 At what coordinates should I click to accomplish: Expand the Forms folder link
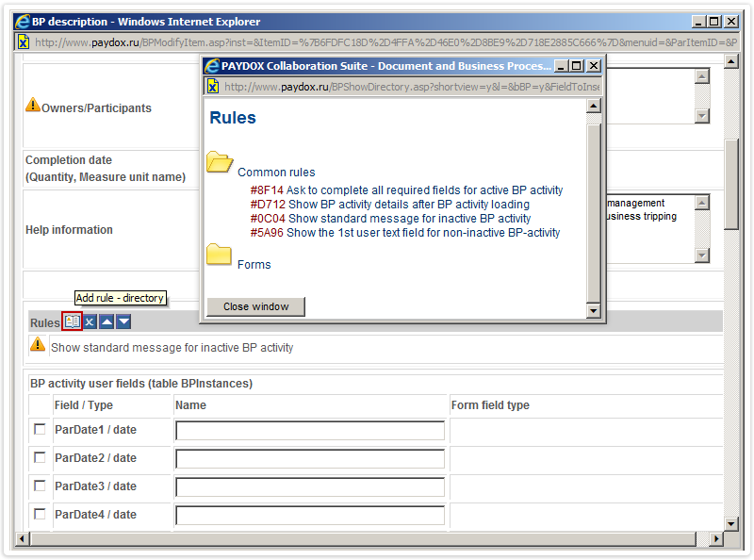pyautogui.click(x=254, y=265)
